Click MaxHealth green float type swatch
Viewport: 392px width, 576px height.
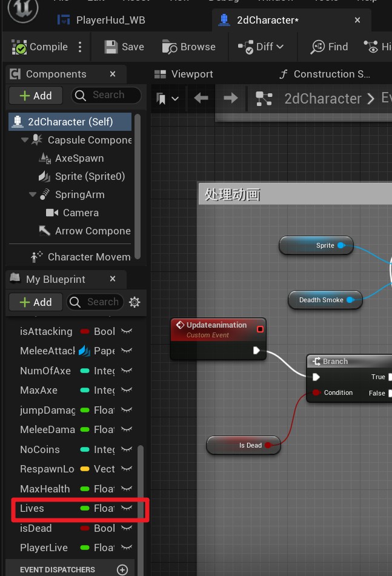pos(85,489)
